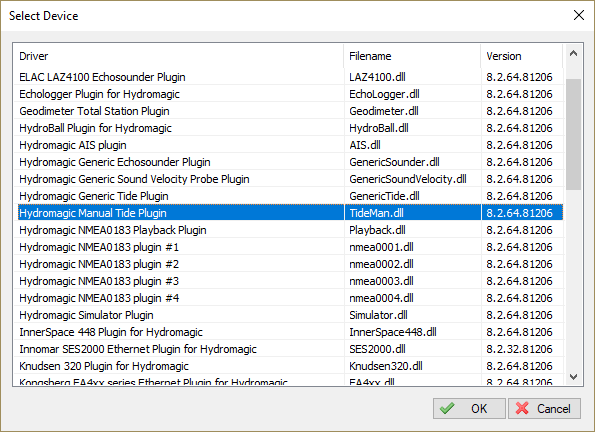This screenshot has height=432, width=595.
Task: Click the version cell of Knudsen320.dll row
Action: [x=519, y=366]
